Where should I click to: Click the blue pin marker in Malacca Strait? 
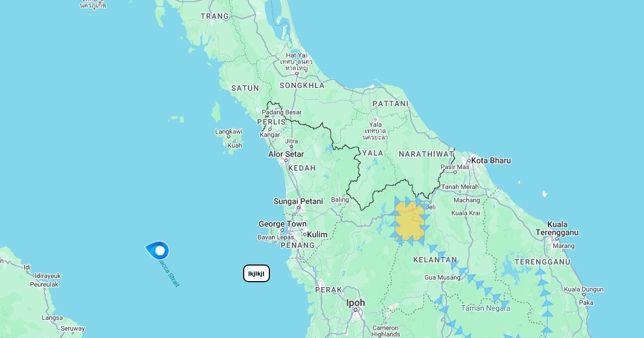[158, 250]
